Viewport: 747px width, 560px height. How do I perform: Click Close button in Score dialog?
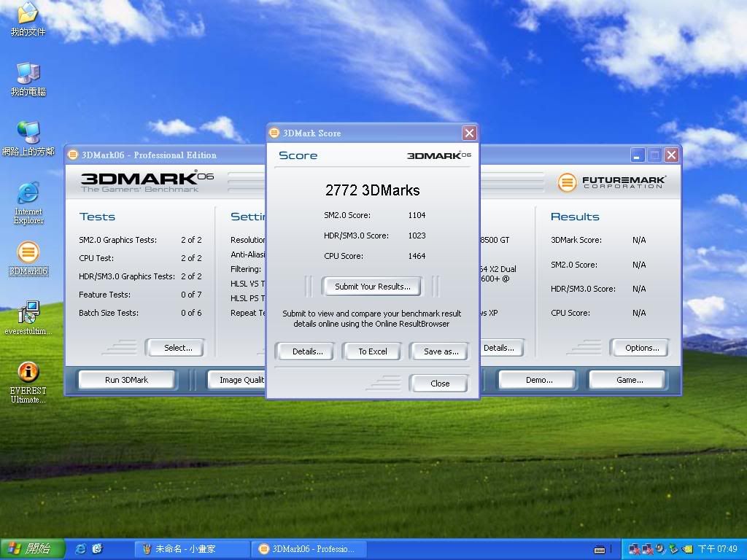[439, 384]
